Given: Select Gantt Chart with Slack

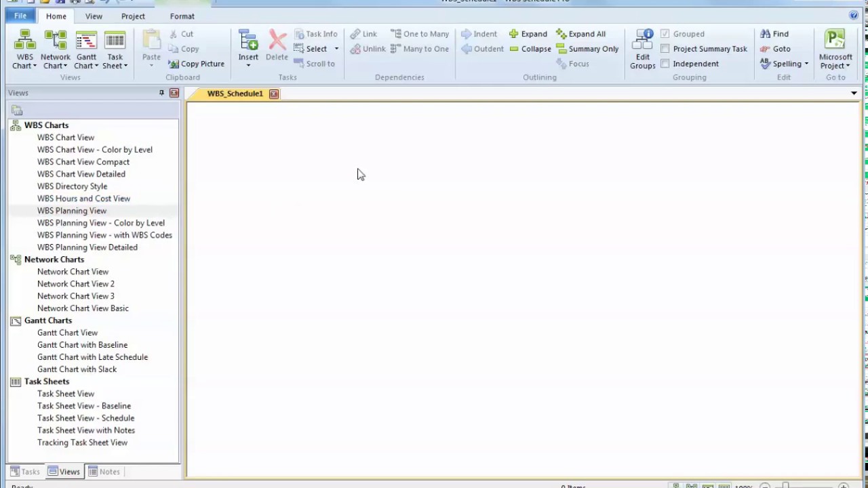Looking at the screenshot, I should tap(77, 369).
